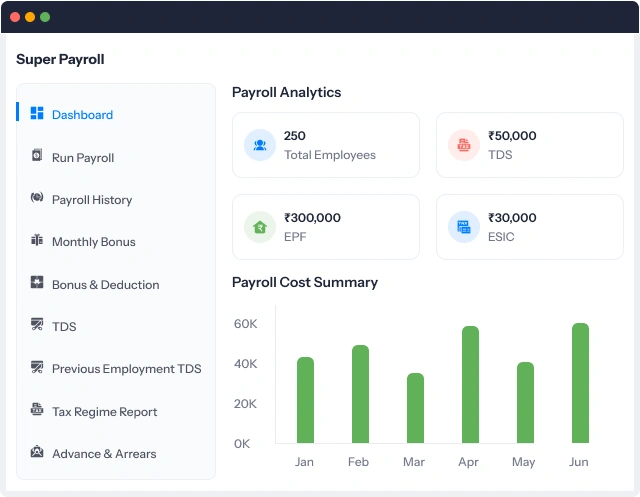Click the 250 employees count
Image resolution: width=640 pixels, height=497 pixels.
295,135
